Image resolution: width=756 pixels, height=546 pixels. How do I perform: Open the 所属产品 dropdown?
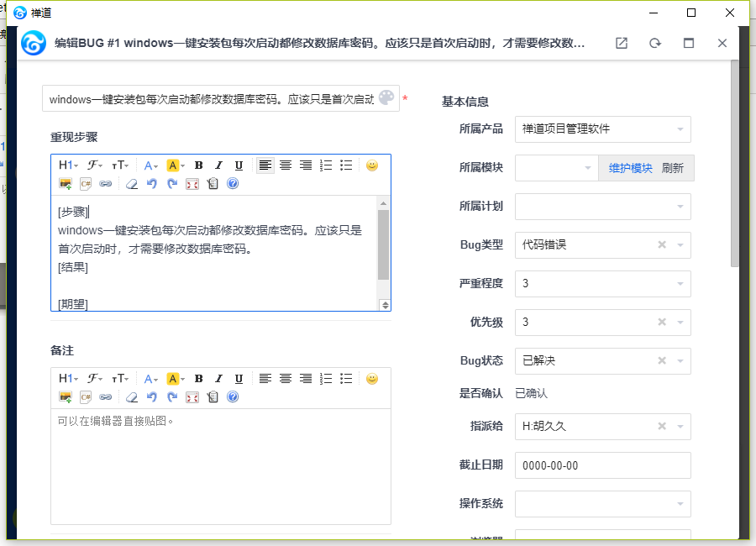click(602, 129)
